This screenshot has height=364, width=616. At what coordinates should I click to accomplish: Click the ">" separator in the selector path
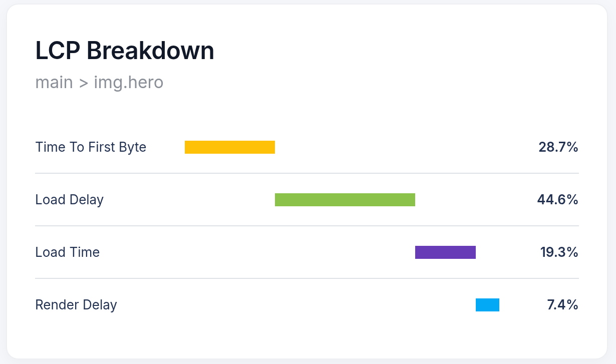tap(83, 83)
